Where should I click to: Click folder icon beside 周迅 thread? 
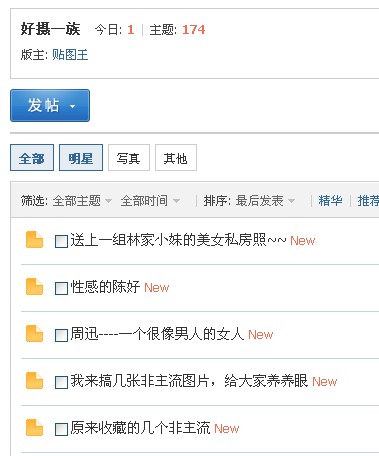34,334
